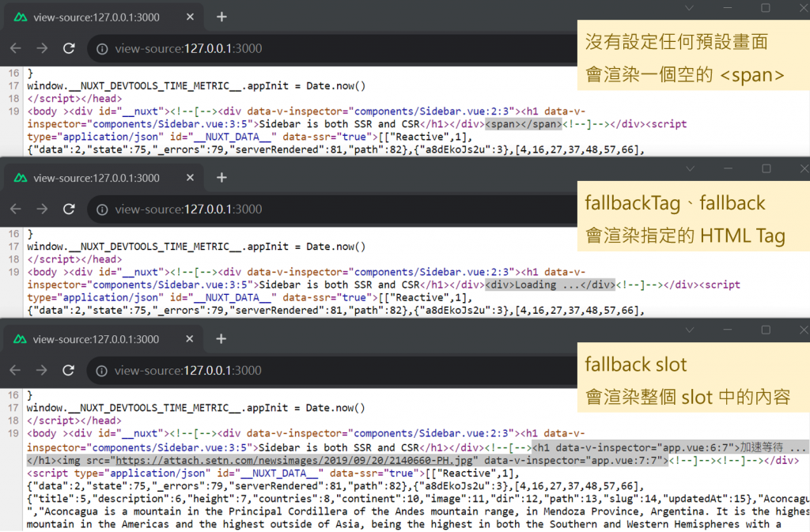810x532 pixels.
Task: Click line number 18 in the bottom window
Action: coord(13,421)
